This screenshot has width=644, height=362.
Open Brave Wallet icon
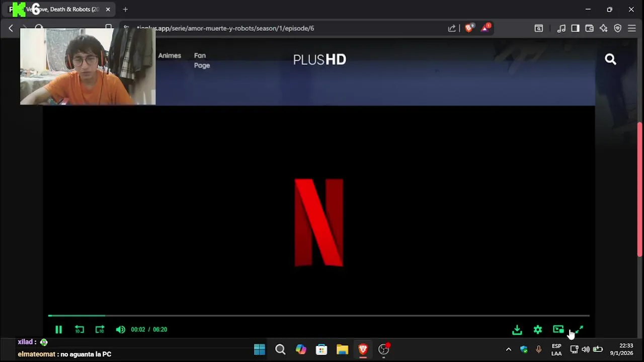[x=589, y=28]
